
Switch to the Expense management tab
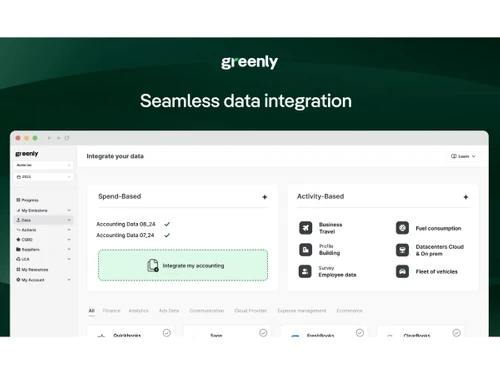[302, 311]
